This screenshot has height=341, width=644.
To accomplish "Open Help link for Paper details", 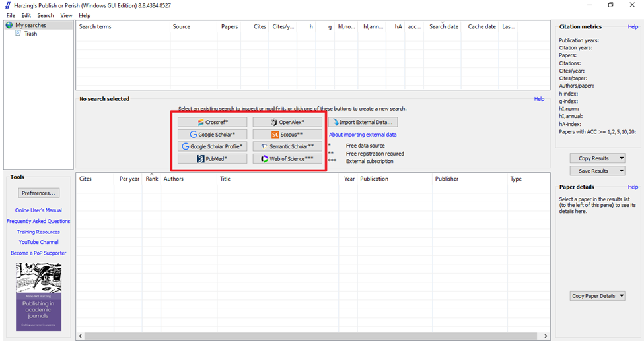I will pos(633,187).
